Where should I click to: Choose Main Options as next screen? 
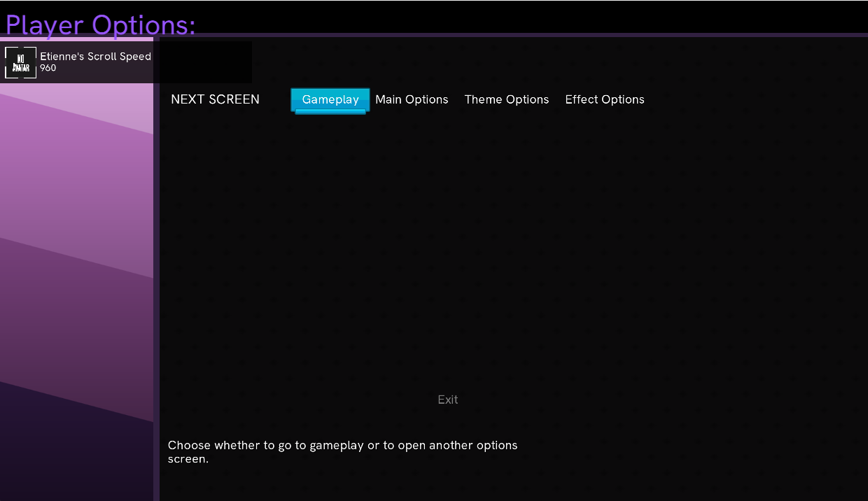click(x=412, y=99)
